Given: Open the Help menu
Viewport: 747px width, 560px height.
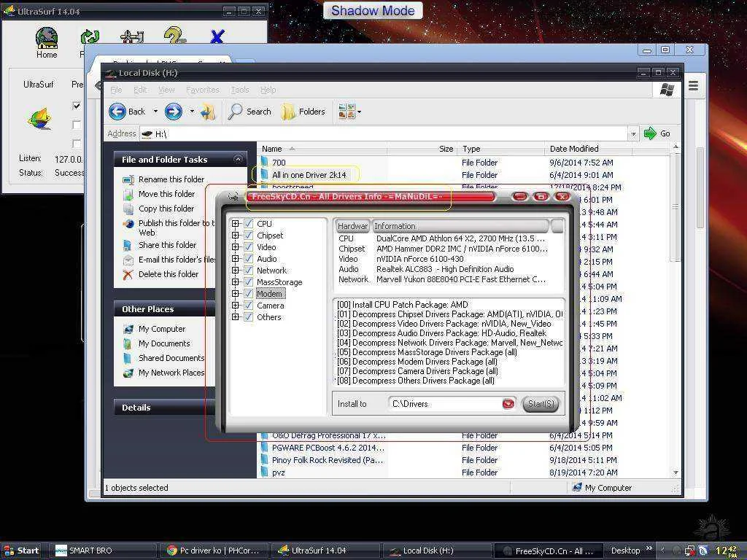Looking at the screenshot, I should (268, 90).
